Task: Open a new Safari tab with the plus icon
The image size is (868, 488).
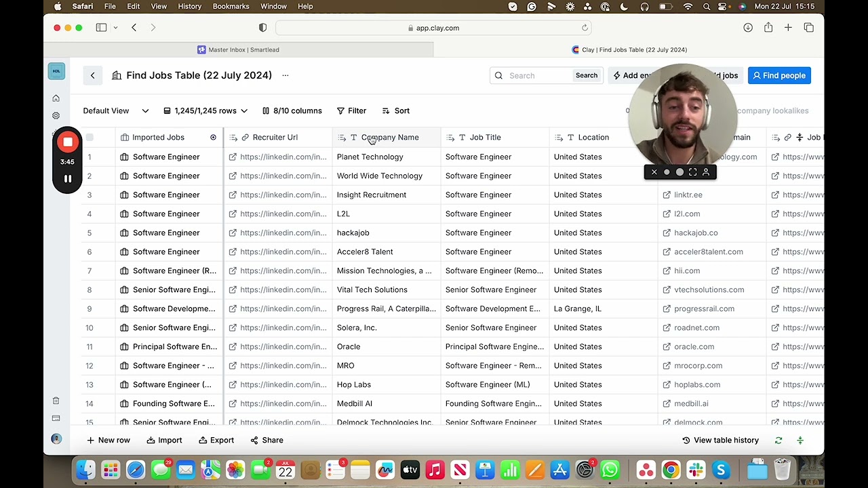Action: point(788,28)
